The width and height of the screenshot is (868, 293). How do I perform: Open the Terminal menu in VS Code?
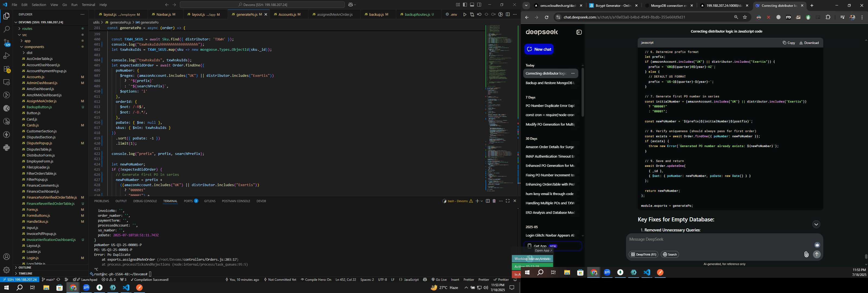click(88, 5)
